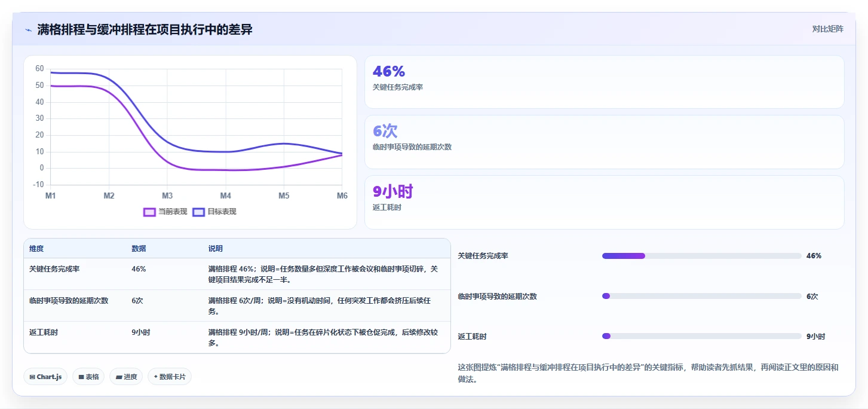868x409 pixels.
Task: Click the 数据 table column header
Action: [139, 249]
